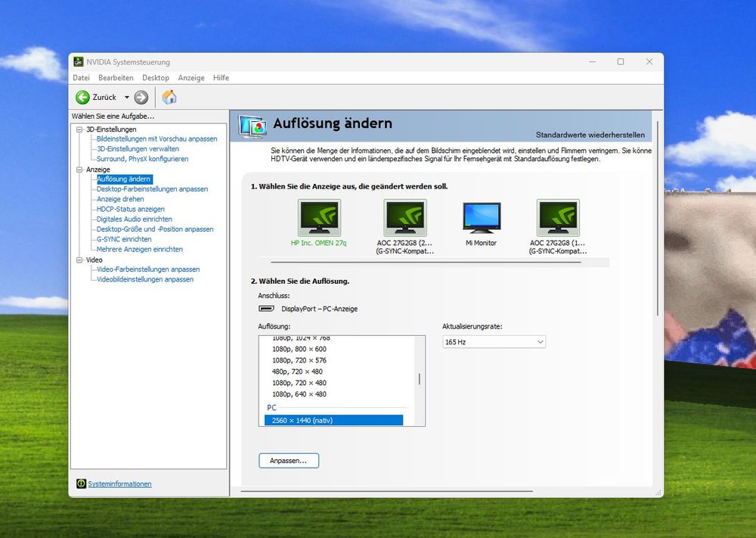
Task: Open the home page icon
Action: [169, 97]
